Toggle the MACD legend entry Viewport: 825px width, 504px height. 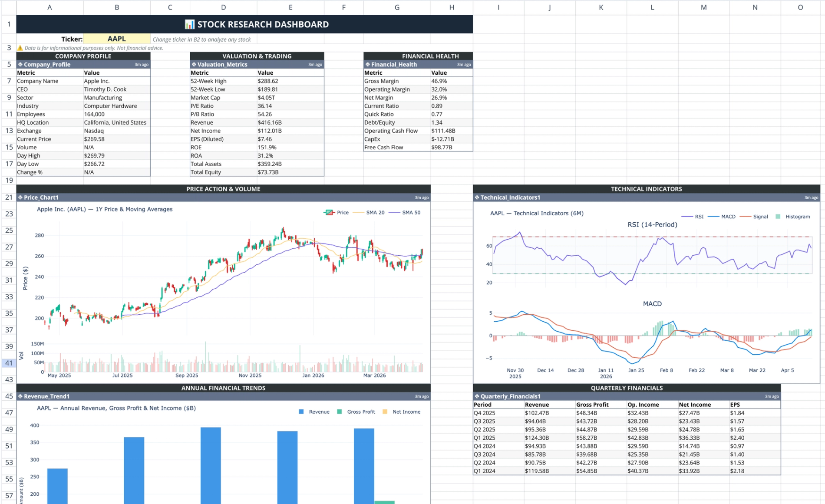tap(722, 217)
